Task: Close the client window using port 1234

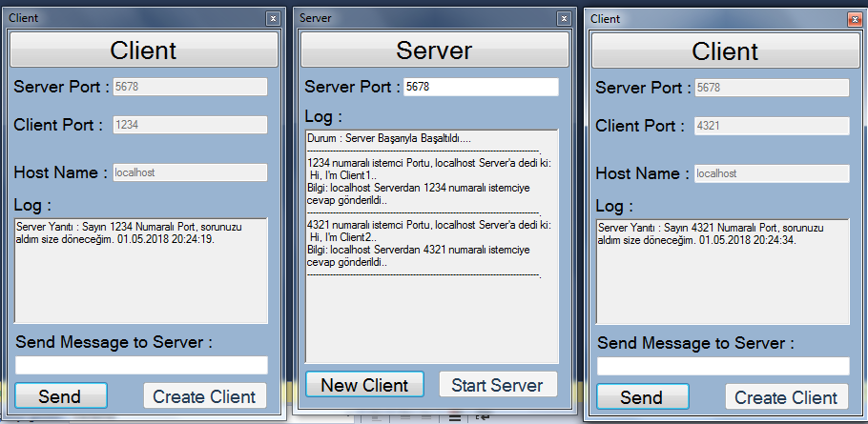Action: point(273,18)
